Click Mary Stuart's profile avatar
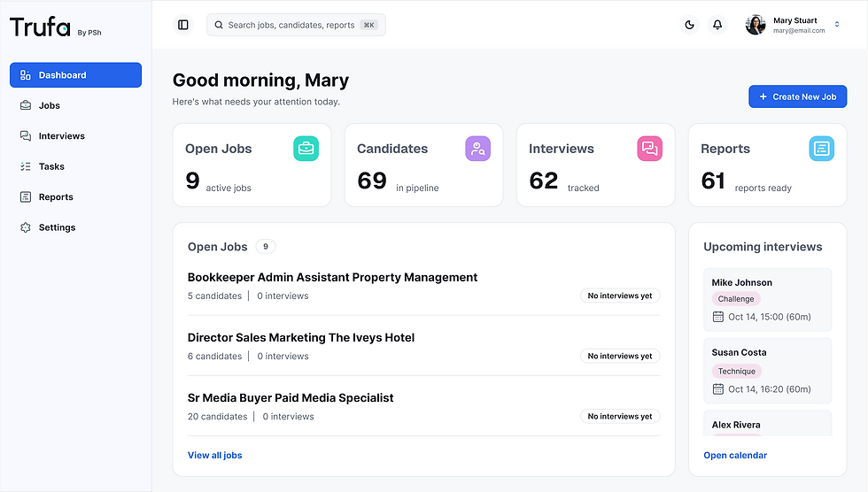This screenshot has width=868, height=492. 755,25
